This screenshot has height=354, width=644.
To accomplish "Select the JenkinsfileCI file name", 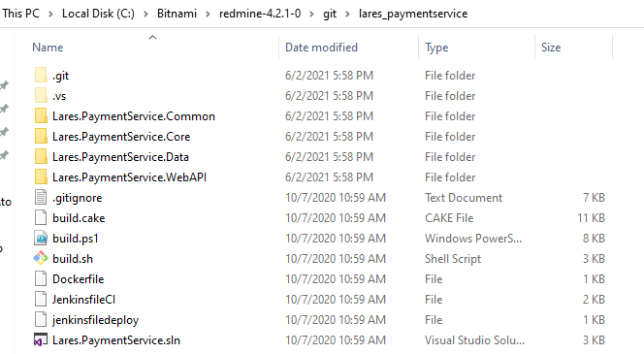I will coord(83,300).
